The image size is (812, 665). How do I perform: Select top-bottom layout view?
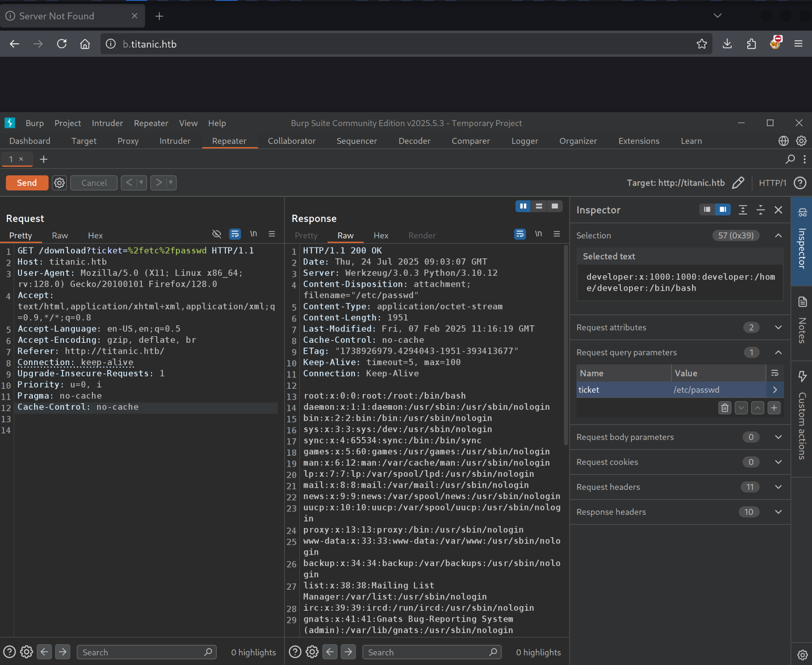click(x=539, y=206)
